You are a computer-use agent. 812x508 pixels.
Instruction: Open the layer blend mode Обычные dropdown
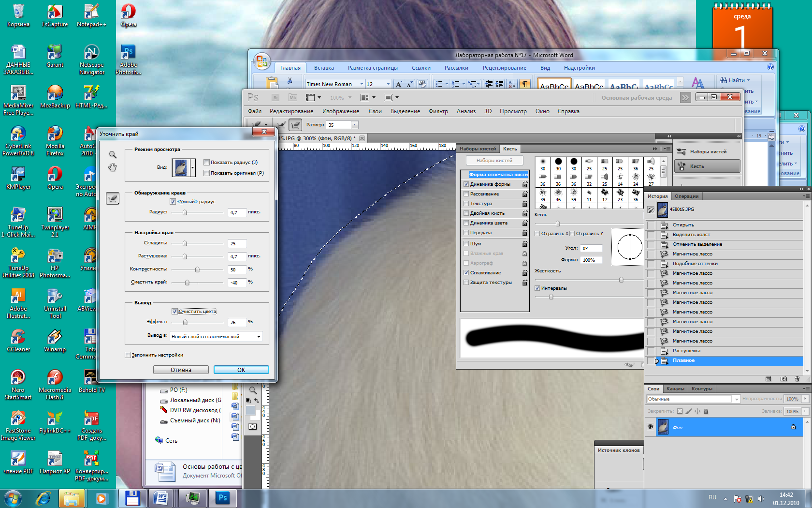693,399
